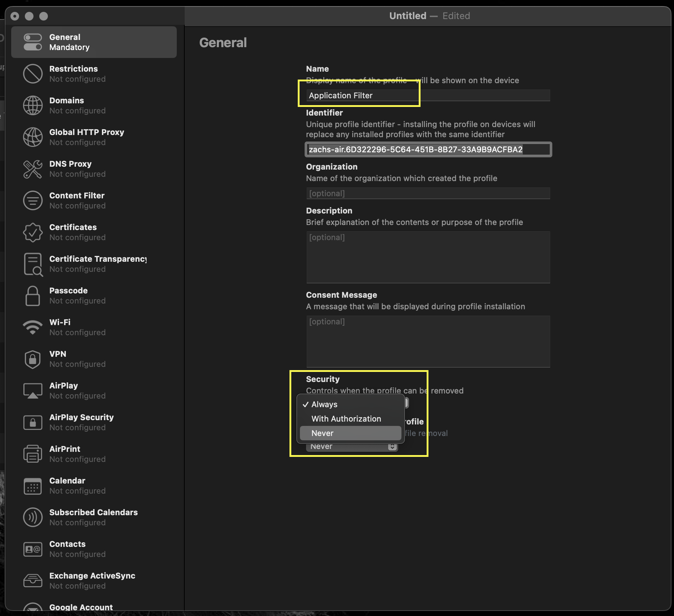674x616 pixels.
Task: Keep Always checked in Security menu
Action: tap(324, 404)
